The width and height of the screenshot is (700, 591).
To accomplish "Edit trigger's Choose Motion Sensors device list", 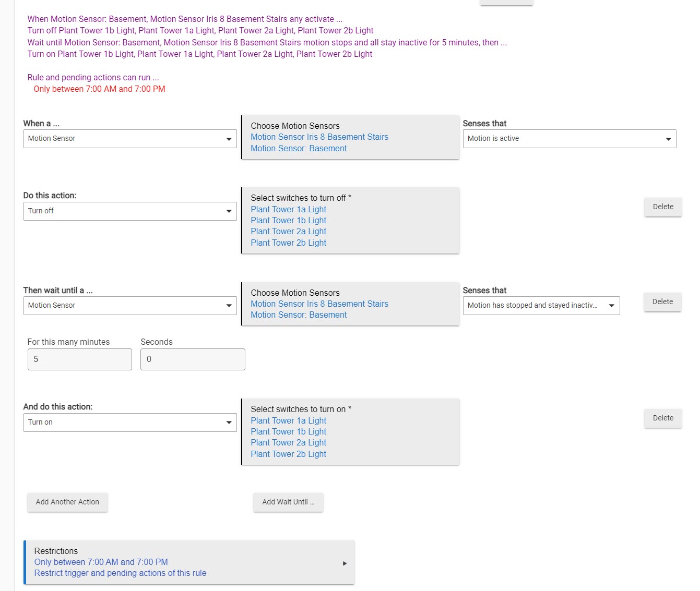I will 350,138.
